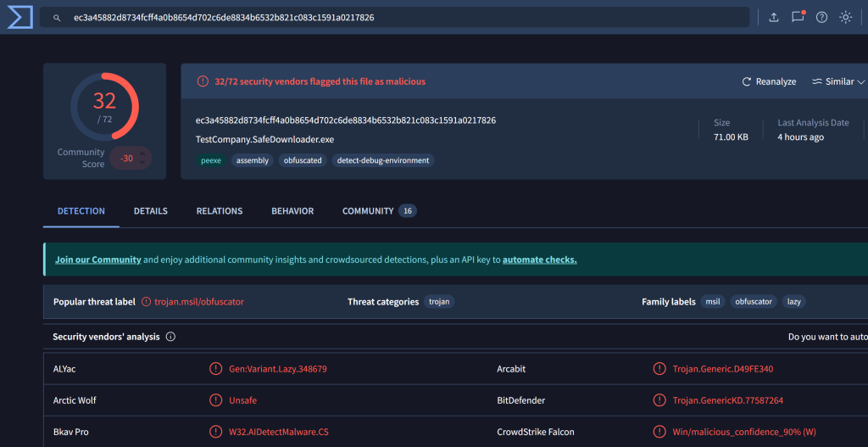The height and width of the screenshot is (447, 868).
Task: Switch to the RELATIONS tab
Action: tap(220, 211)
